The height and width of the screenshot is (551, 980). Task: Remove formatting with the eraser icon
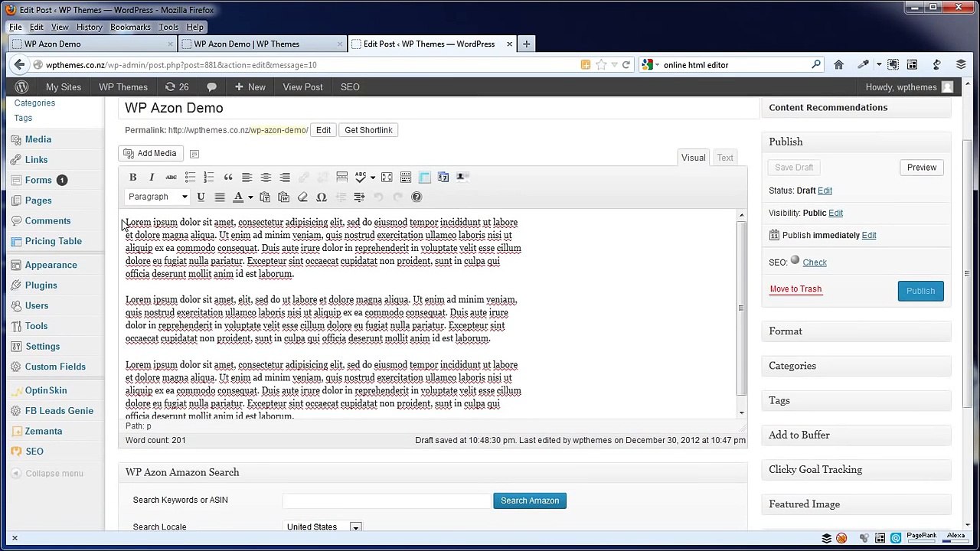pos(302,197)
